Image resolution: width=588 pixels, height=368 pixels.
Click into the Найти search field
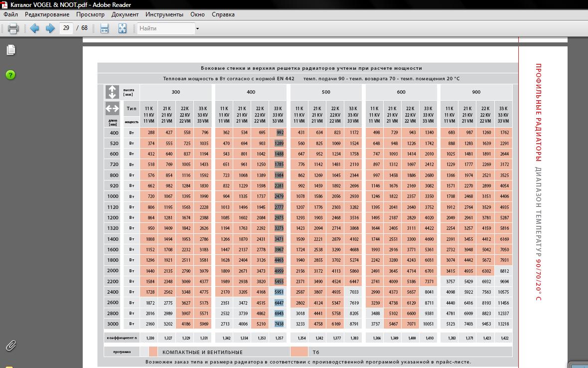165,28
